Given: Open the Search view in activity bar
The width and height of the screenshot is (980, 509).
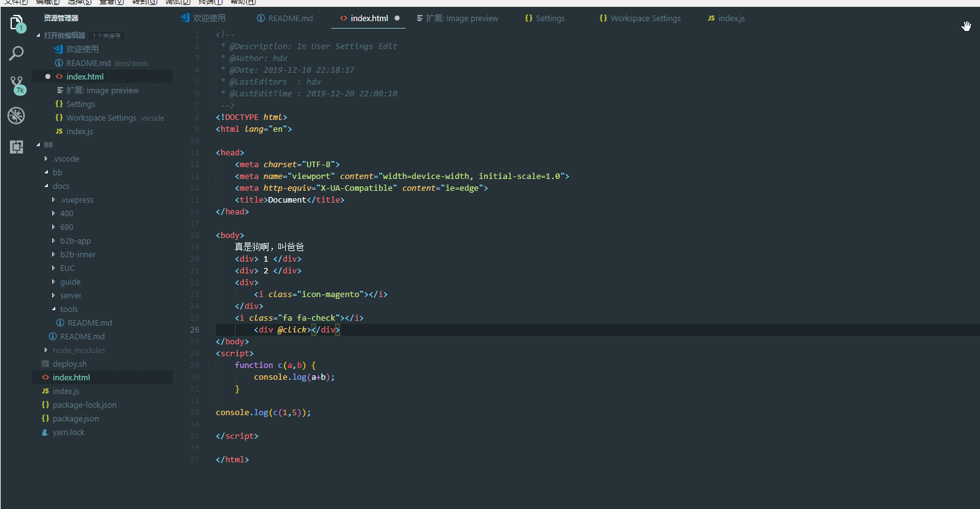Looking at the screenshot, I should [x=17, y=53].
